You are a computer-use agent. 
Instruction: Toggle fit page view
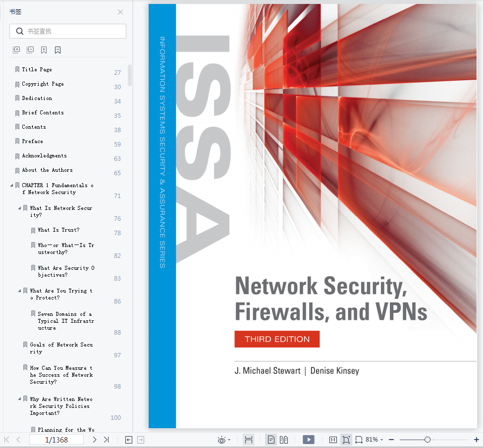tap(346, 440)
